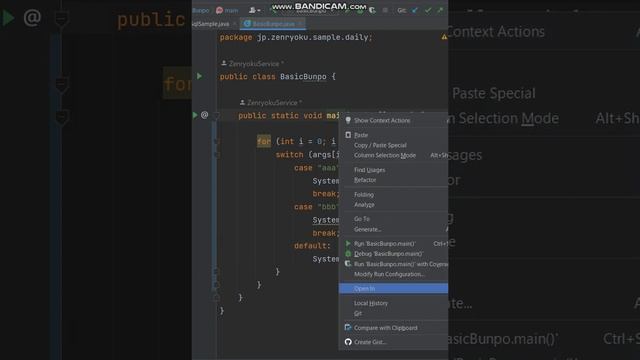Open the Refactor submenu
640x360 pixels.
click(x=393, y=180)
